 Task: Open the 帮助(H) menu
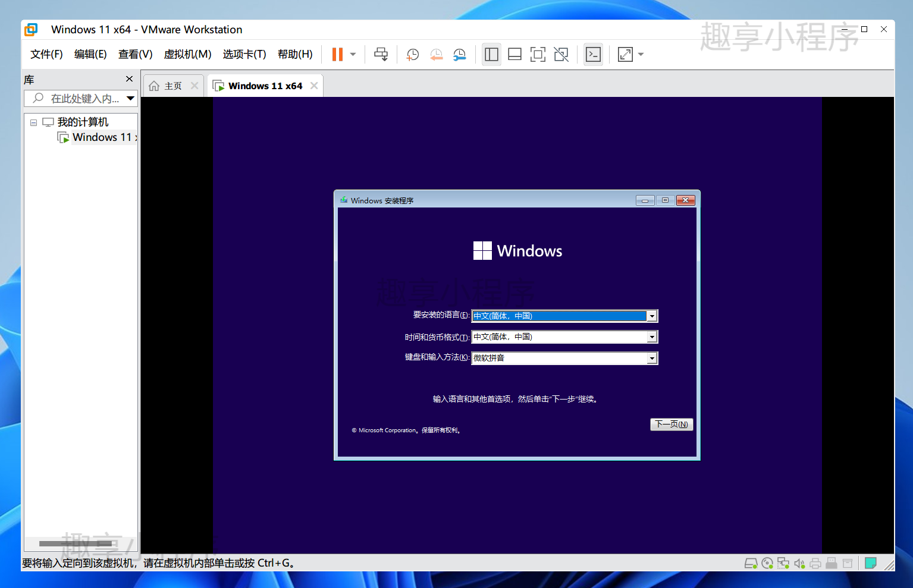(295, 54)
